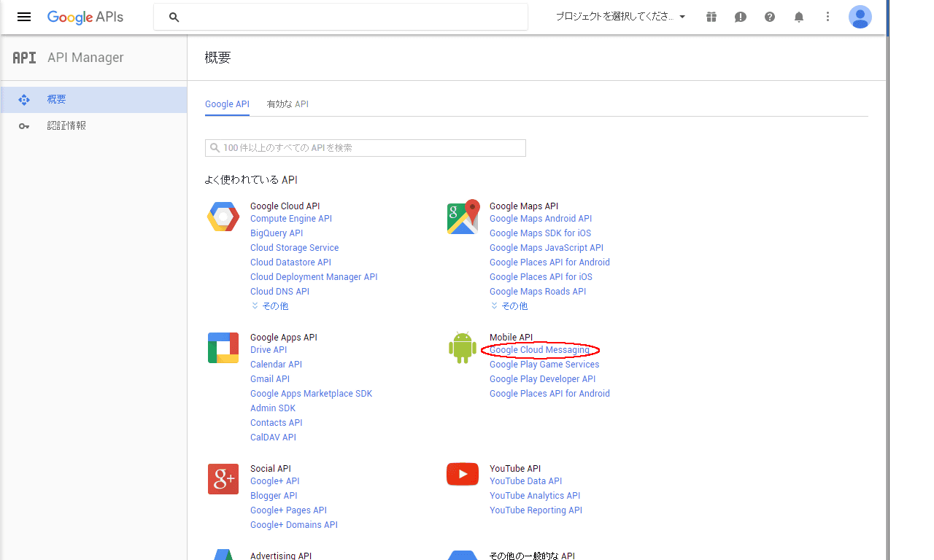Open Cloud DNS API link
The width and height of the screenshot is (934, 560).
[279, 292]
